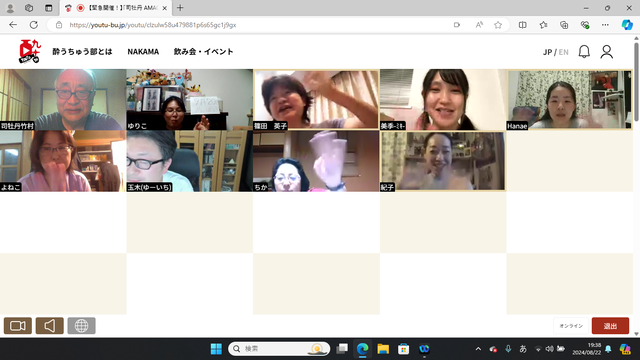Image resolution: width=640 pixels, height=360 pixels.
Task: Select ゆりこ video tile
Action: [x=189, y=100]
